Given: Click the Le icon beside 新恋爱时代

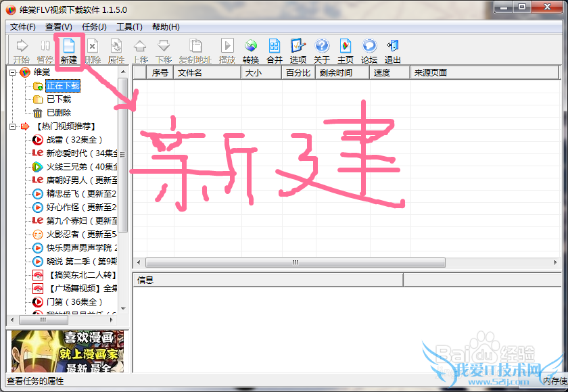Looking at the screenshot, I should click(x=38, y=153).
